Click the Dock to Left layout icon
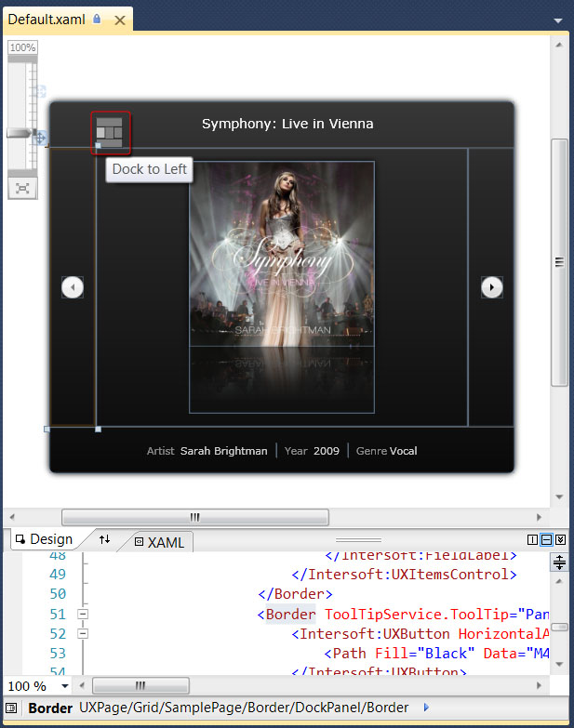The image size is (574, 728). pos(110,132)
